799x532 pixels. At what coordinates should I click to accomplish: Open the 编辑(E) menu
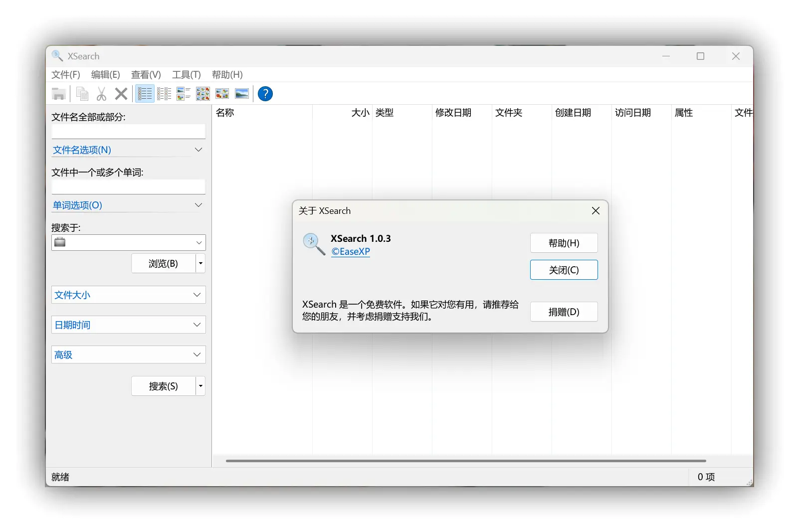point(106,75)
